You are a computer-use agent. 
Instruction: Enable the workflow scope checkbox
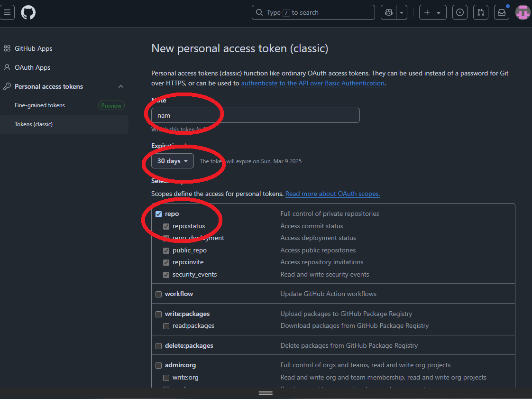pyautogui.click(x=159, y=294)
